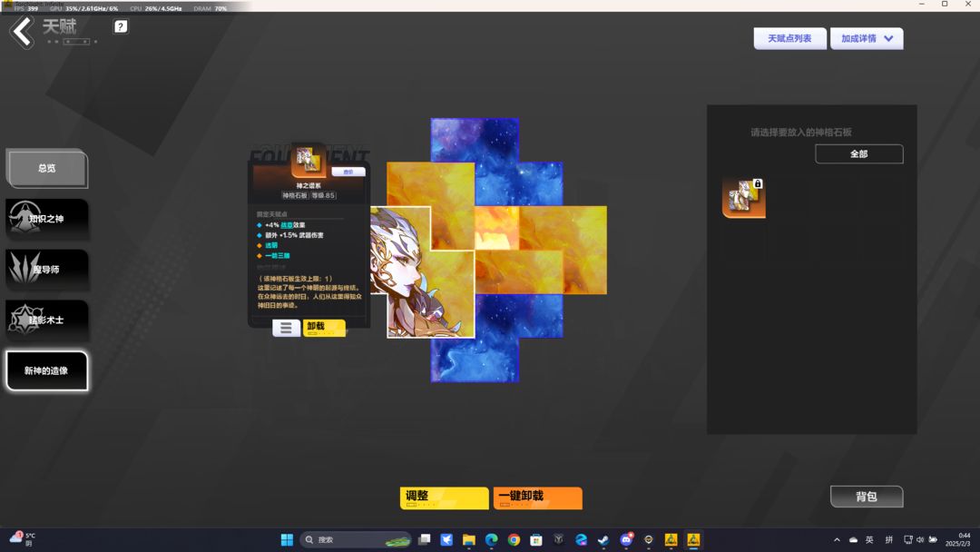
Task: Go back with the arrow beside 天赋
Action: click(x=23, y=33)
